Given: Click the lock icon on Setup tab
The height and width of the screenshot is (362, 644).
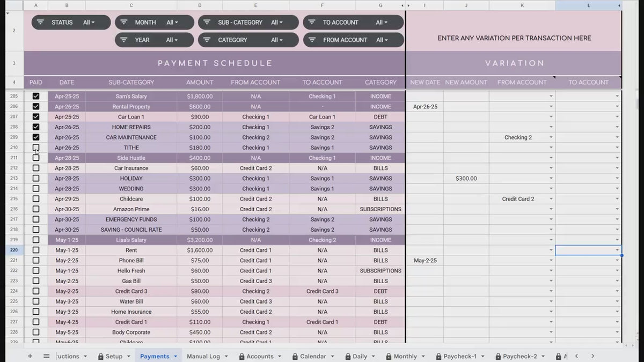Looking at the screenshot, I should point(100,356).
